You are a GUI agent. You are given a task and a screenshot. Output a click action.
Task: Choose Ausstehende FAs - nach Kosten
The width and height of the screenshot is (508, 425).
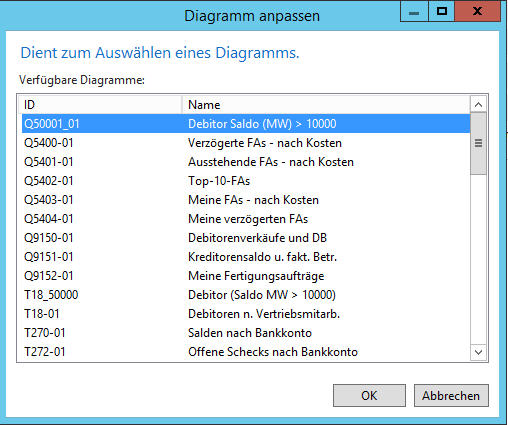pos(246,162)
